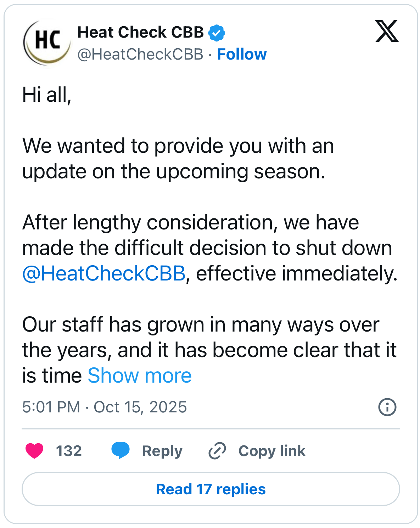Click the Heat Check CBB profile avatar
This screenshot has width=420, height=528.
[x=47, y=42]
